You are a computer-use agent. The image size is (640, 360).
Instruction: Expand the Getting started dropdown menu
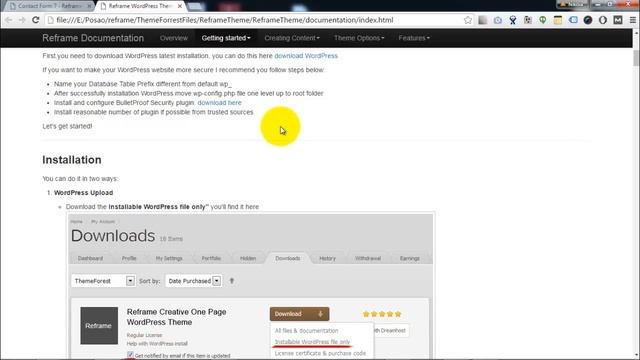click(226, 38)
